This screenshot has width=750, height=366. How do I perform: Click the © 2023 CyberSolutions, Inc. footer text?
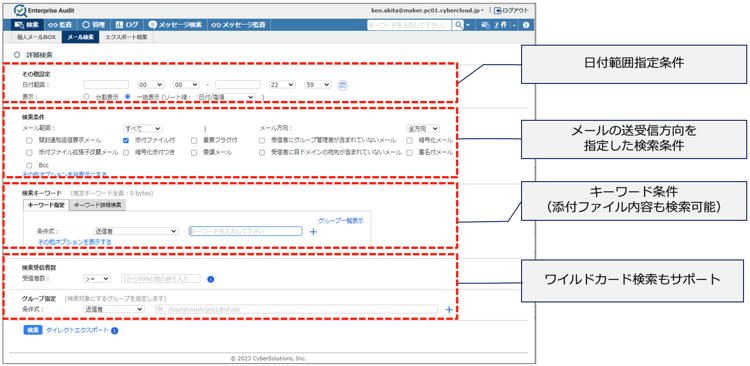click(268, 358)
